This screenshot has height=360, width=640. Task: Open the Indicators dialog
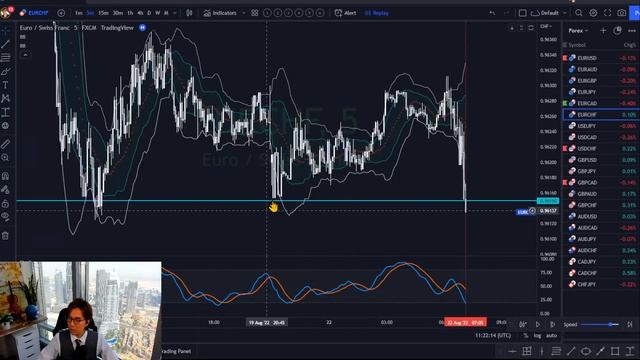[x=220, y=13]
